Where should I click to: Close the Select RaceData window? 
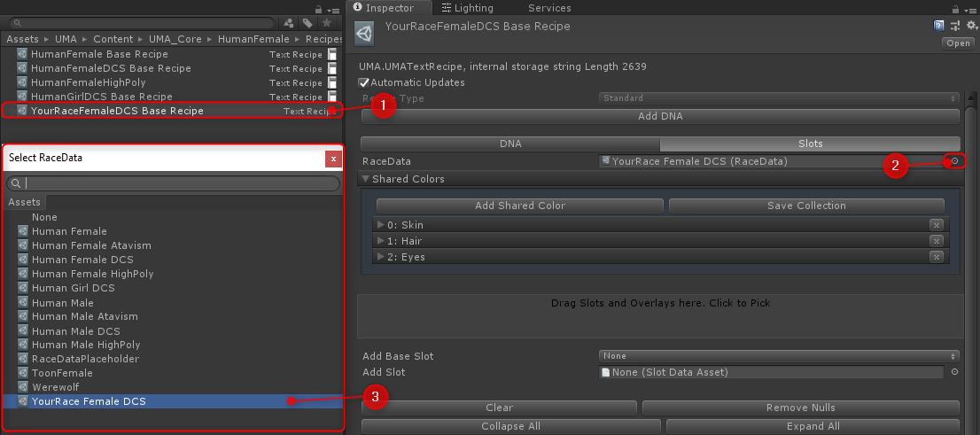333,159
